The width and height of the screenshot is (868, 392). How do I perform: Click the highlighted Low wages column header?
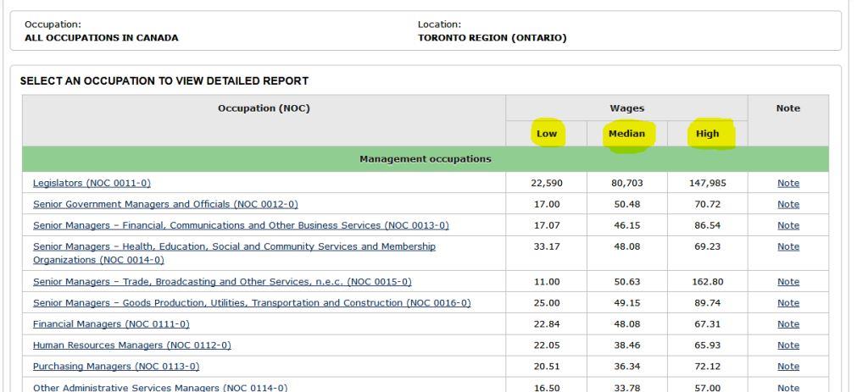(x=547, y=134)
